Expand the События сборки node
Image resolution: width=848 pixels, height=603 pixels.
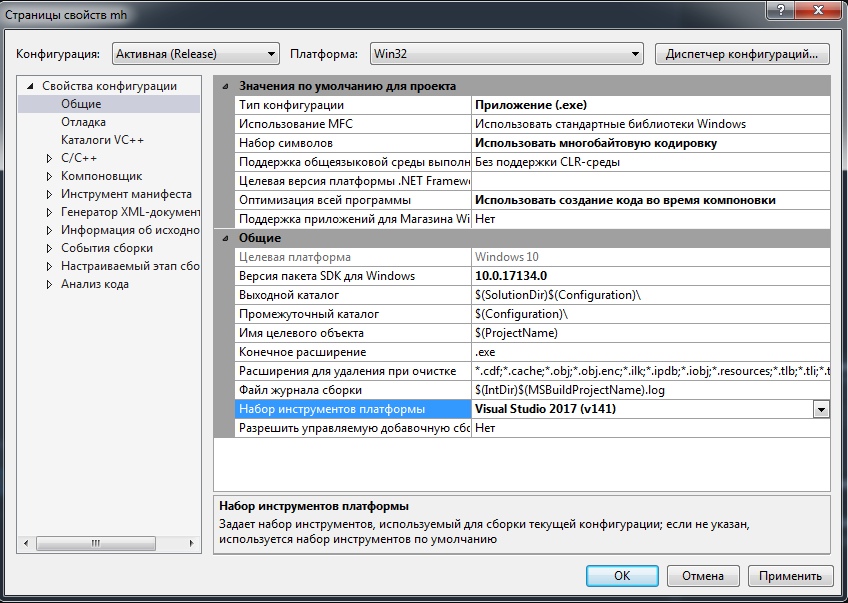pyautogui.click(x=49, y=248)
